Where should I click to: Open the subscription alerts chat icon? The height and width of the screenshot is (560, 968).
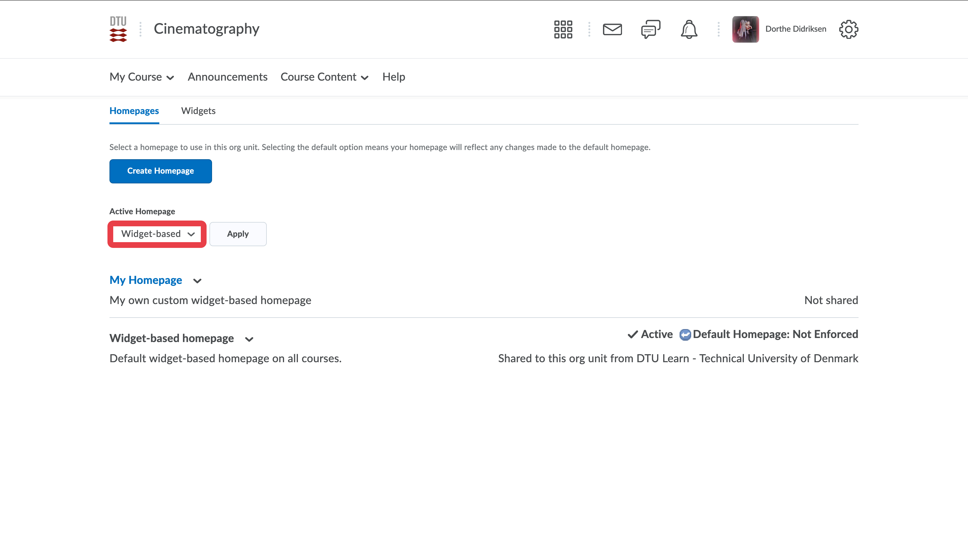pos(650,29)
